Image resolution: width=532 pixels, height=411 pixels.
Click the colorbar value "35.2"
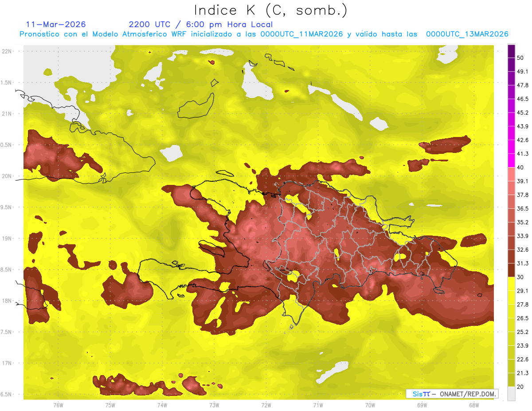[x=522, y=222]
